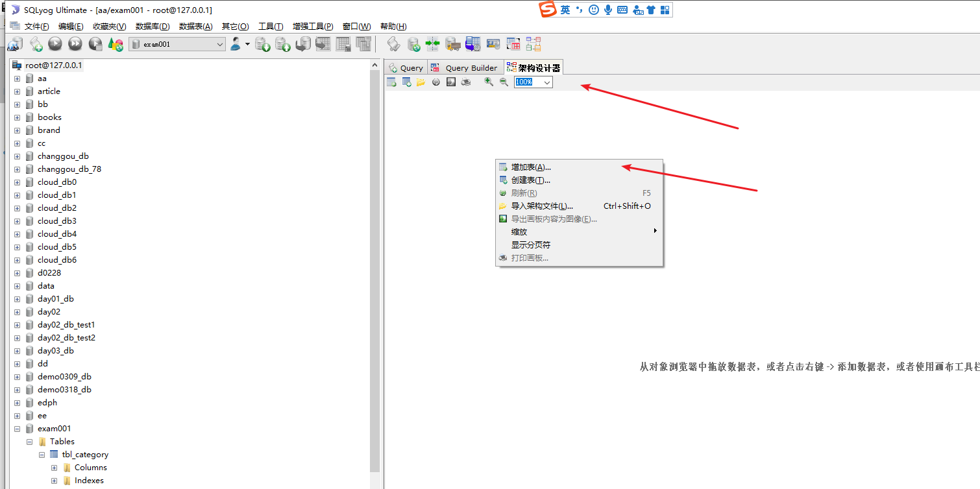Open a schema file using the folder icon

[420, 82]
